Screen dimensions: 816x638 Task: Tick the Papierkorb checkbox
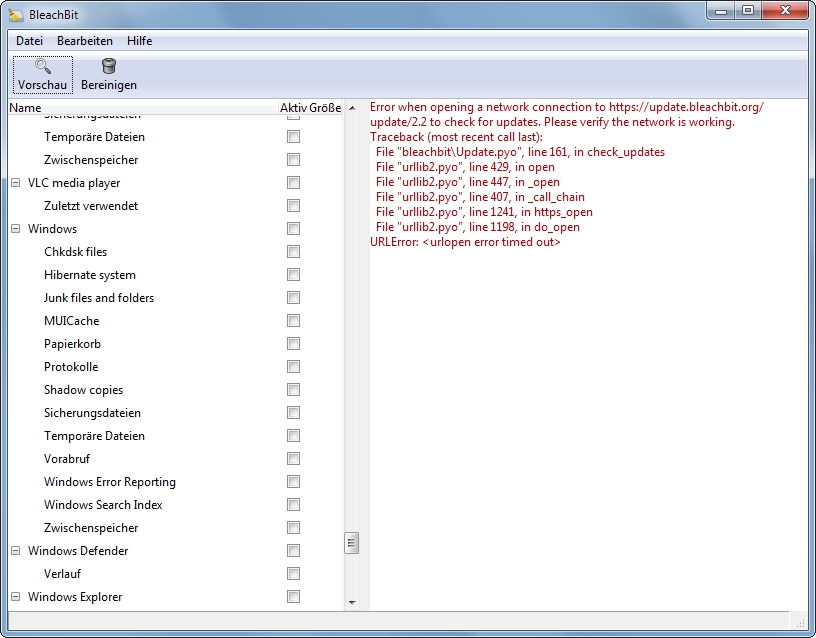294,343
